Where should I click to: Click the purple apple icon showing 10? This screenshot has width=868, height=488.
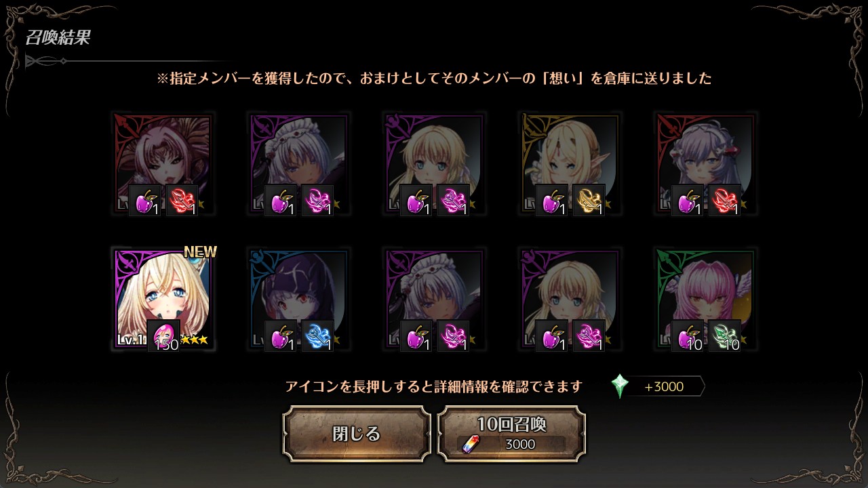(688, 335)
